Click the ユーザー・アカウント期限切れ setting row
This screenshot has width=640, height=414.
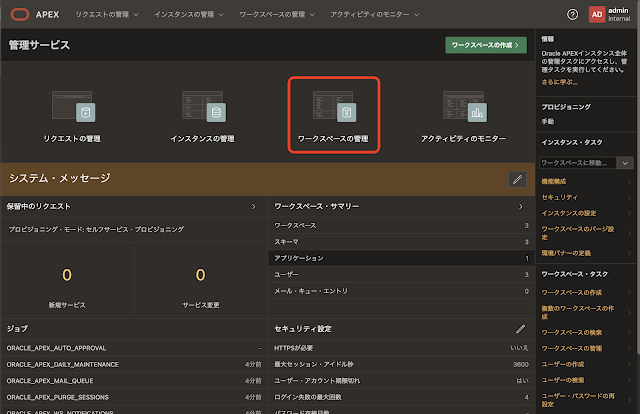401,381
